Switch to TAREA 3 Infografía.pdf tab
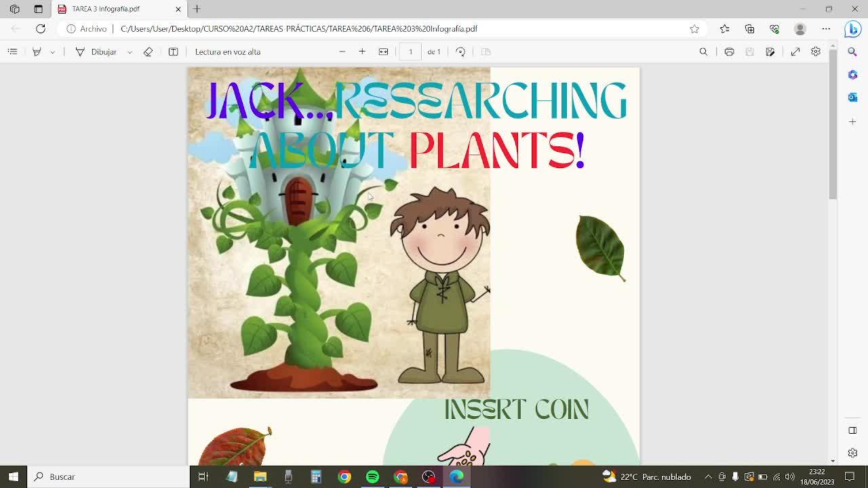This screenshot has height=488, width=868. click(112, 9)
